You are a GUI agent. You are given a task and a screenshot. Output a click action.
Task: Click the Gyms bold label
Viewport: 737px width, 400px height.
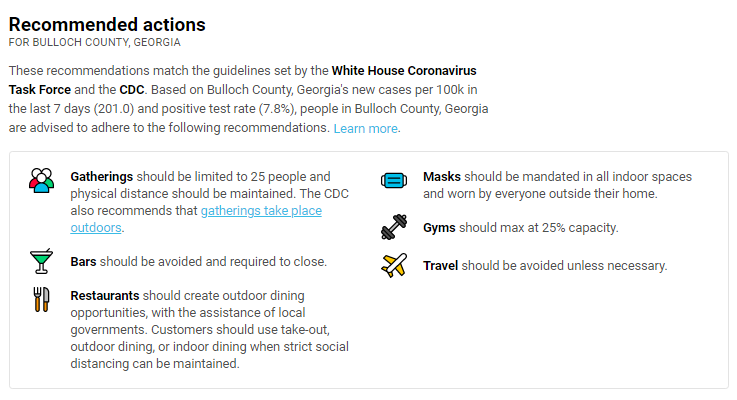pos(439,227)
